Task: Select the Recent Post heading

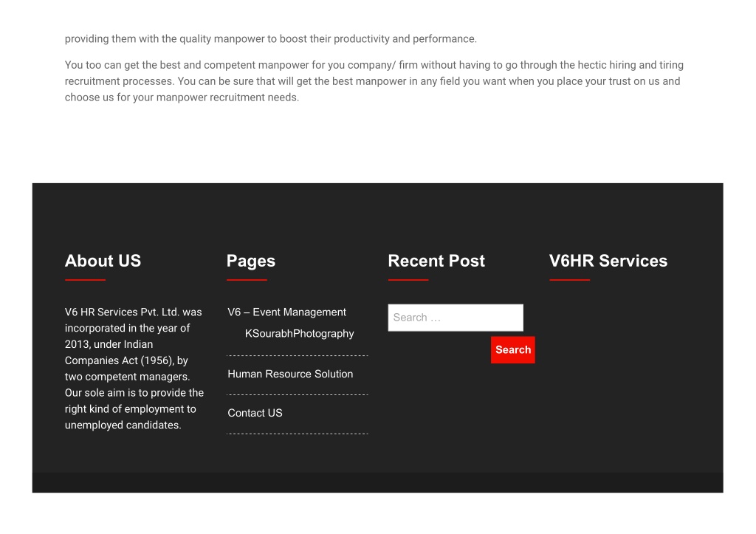Action: pyautogui.click(x=436, y=261)
